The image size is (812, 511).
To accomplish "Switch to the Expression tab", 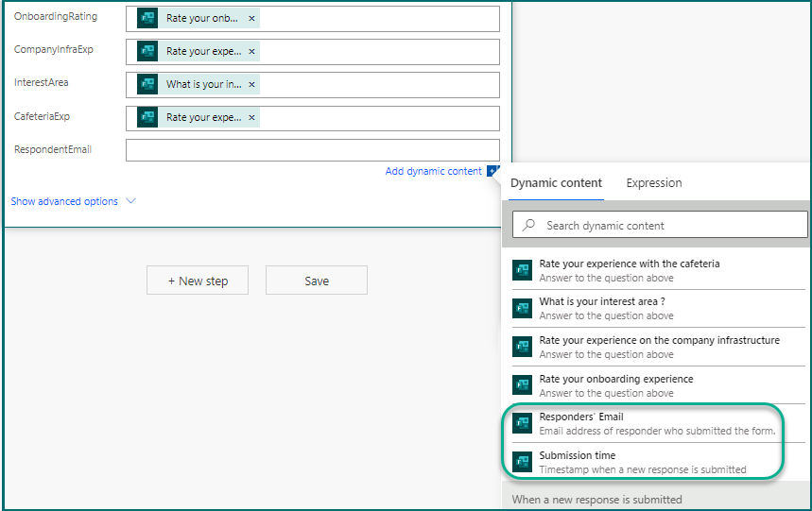I will point(653,183).
